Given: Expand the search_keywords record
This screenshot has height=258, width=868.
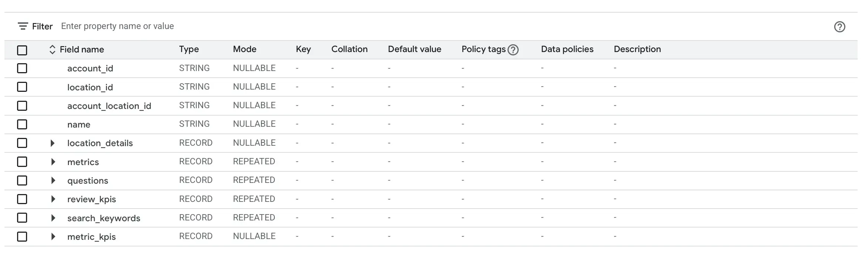Looking at the screenshot, I should click(53, 218).
